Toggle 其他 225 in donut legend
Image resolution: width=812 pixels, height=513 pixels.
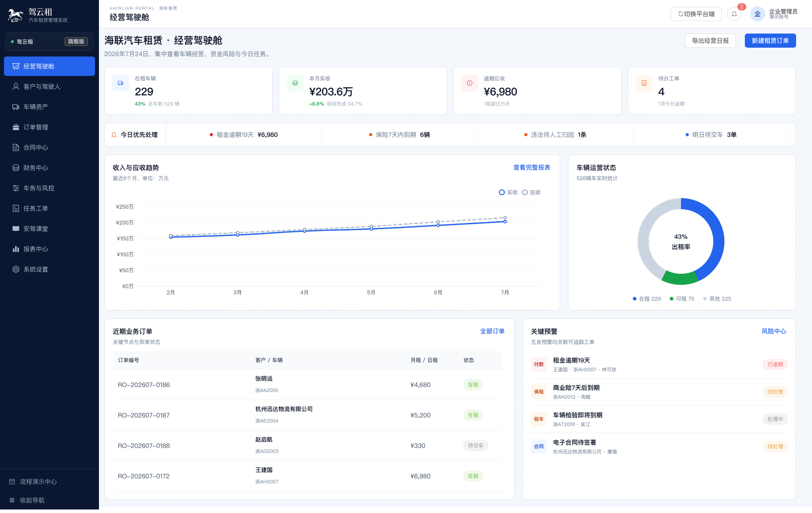click(x=717, y=299)
